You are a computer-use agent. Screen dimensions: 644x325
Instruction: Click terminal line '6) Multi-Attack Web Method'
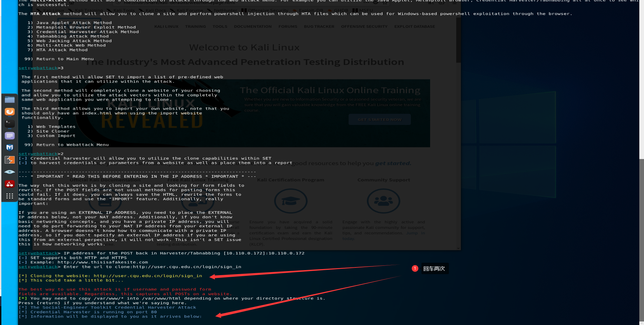click(x=67, y=46)
